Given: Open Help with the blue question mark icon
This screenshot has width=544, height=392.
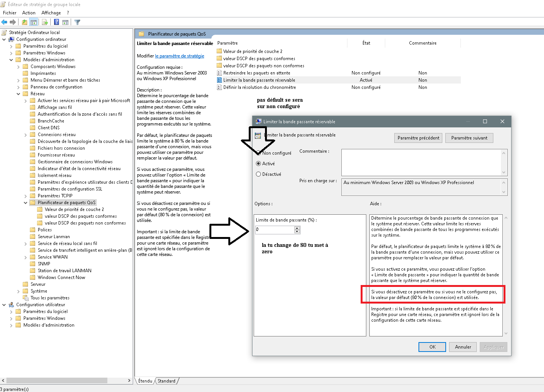Looking at the screenshot, I should [x=56, y=22].
